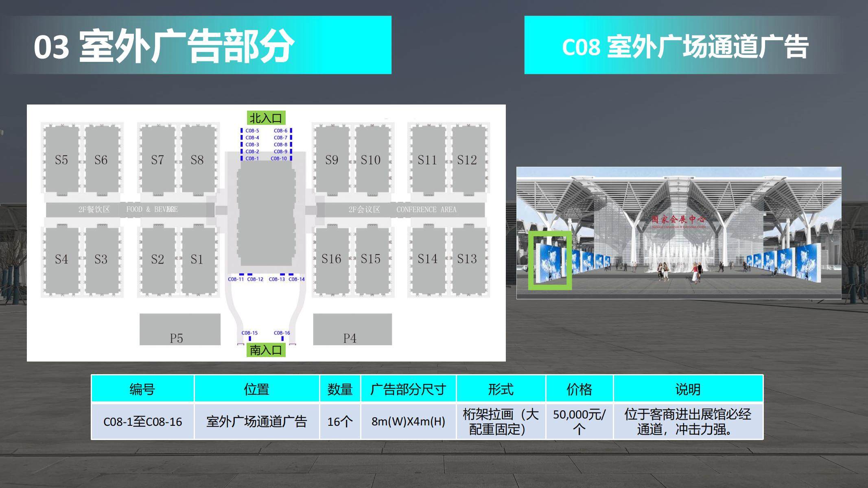Click ad position label C08-6

tap(281, 131)
